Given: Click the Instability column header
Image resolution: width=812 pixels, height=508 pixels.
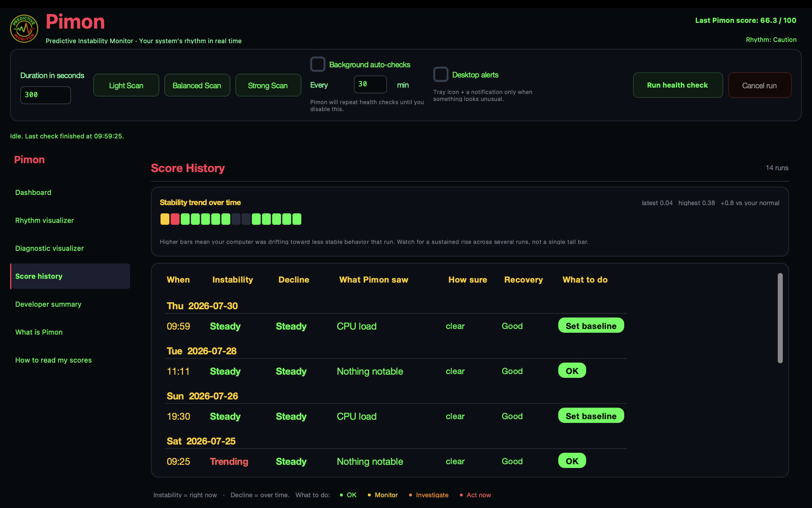Looking at the screenshot, I should click(x=232, y=279).
